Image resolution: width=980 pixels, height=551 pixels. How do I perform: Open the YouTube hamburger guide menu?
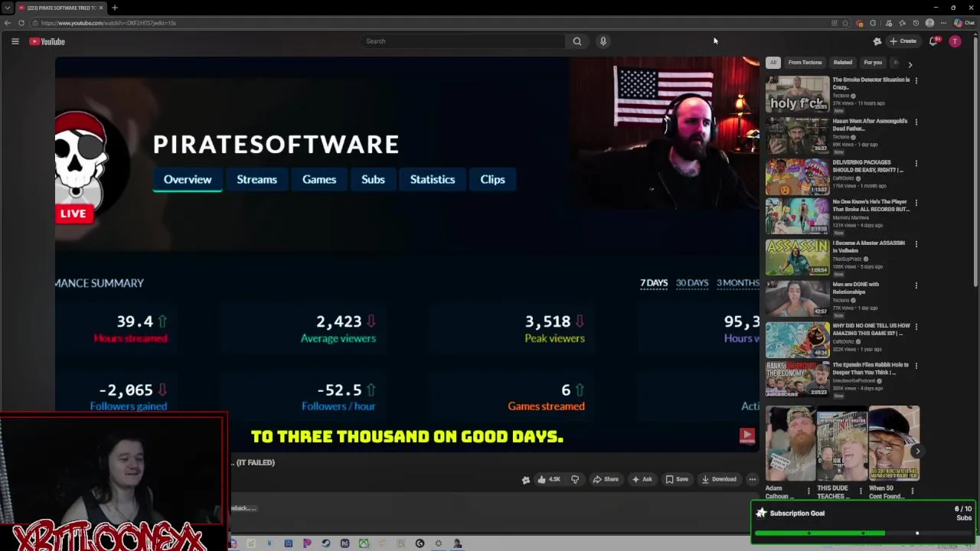15,41
